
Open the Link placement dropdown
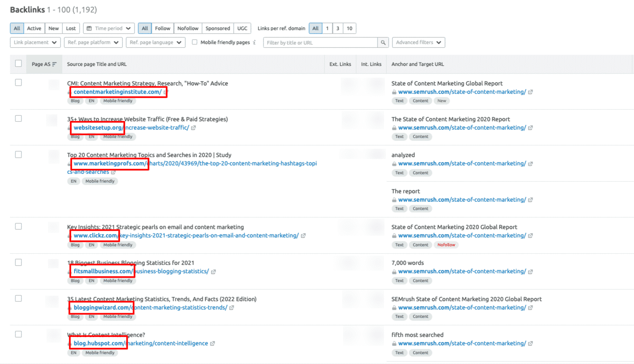35,42
